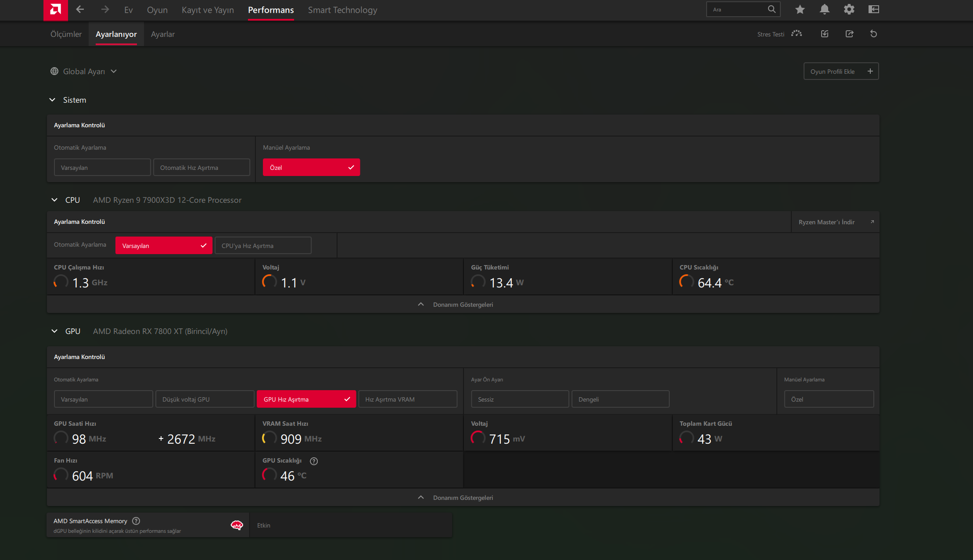Open notifications bell icon
The image size is (973, 560).
(x=825, y=9)
